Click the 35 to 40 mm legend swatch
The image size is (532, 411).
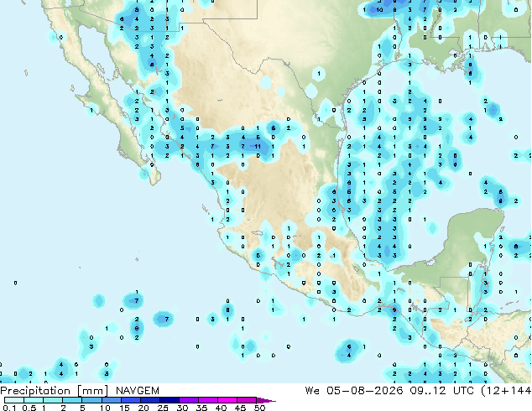(x=207, y=400)
